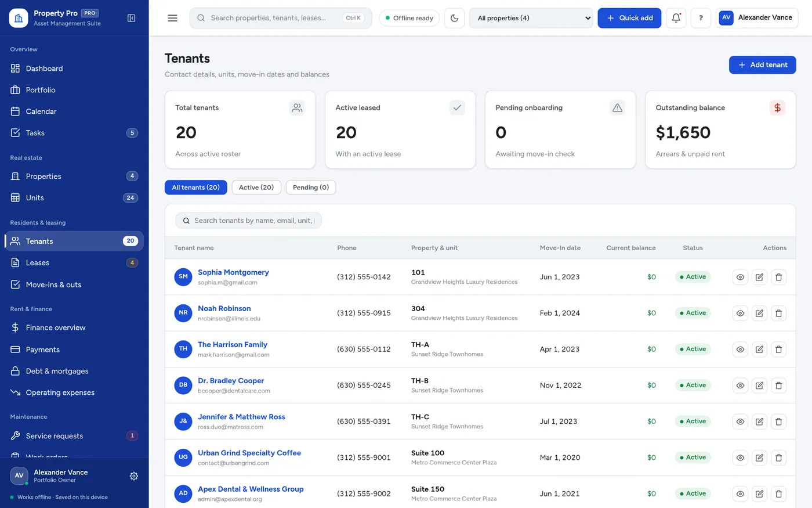The height and width of the screenshot is (508, 812).
Task: Click the global search field
Action: [x=281, y=18]
